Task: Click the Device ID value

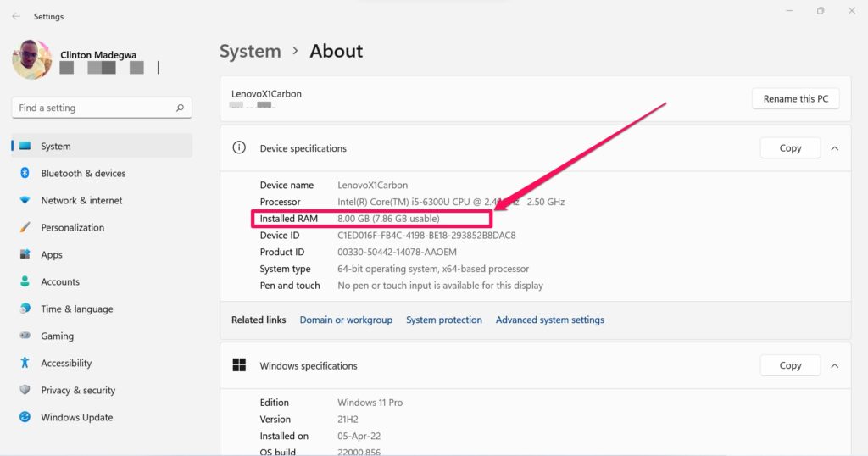Action: (x=426, y=235)
